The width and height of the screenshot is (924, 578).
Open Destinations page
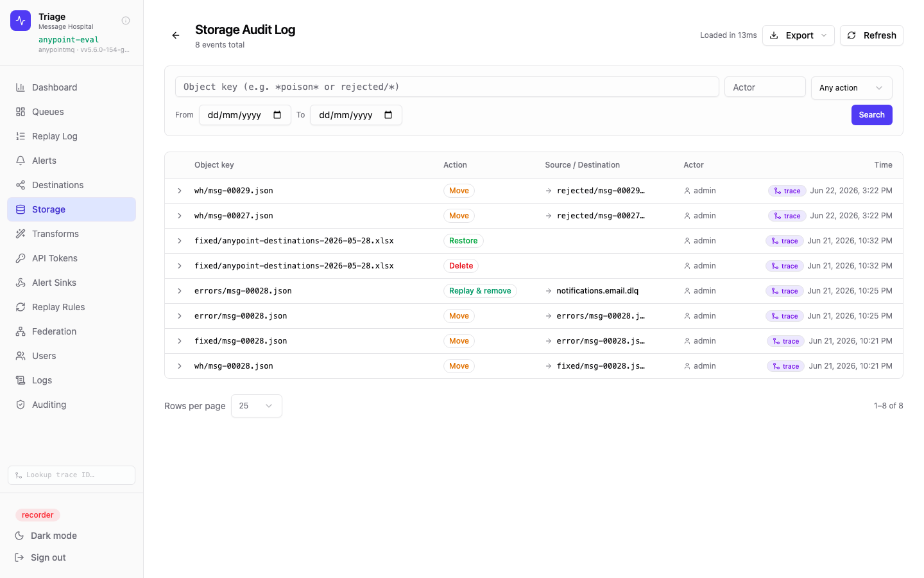(x=71, y=185)
